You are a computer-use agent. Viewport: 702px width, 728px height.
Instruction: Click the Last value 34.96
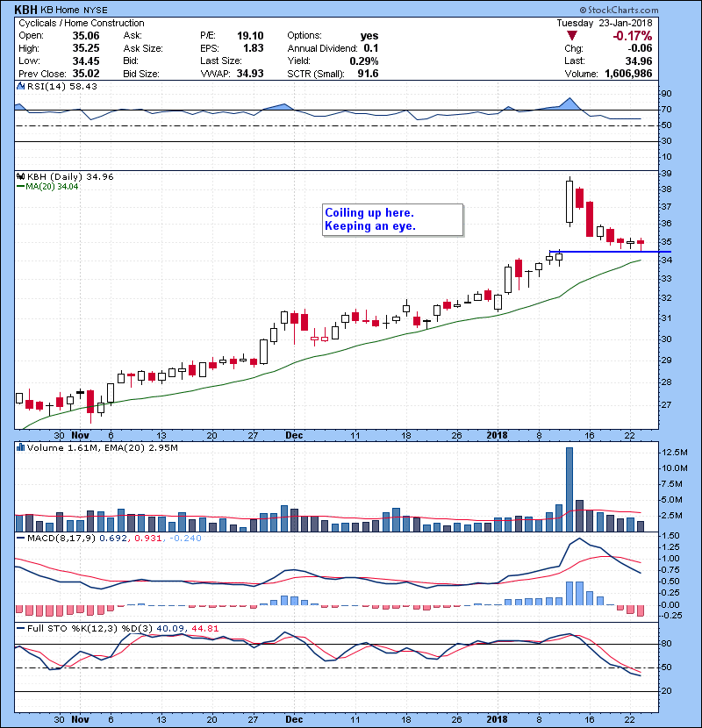(x=639, y=61)
